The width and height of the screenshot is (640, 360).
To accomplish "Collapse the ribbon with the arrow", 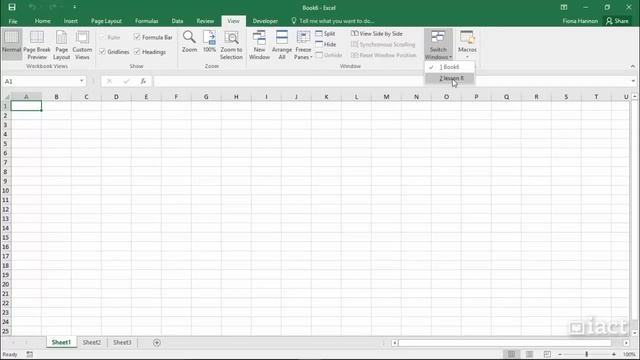I will [633, 66].
